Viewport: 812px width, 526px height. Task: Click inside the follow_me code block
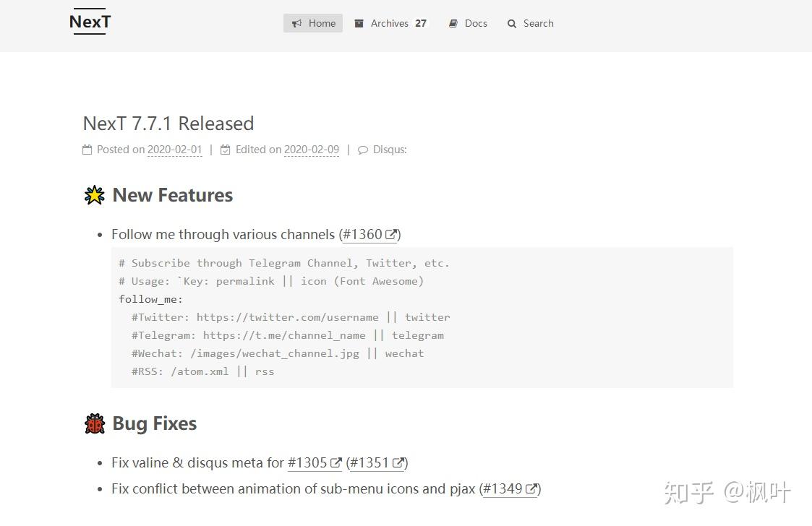coord(422,317)
